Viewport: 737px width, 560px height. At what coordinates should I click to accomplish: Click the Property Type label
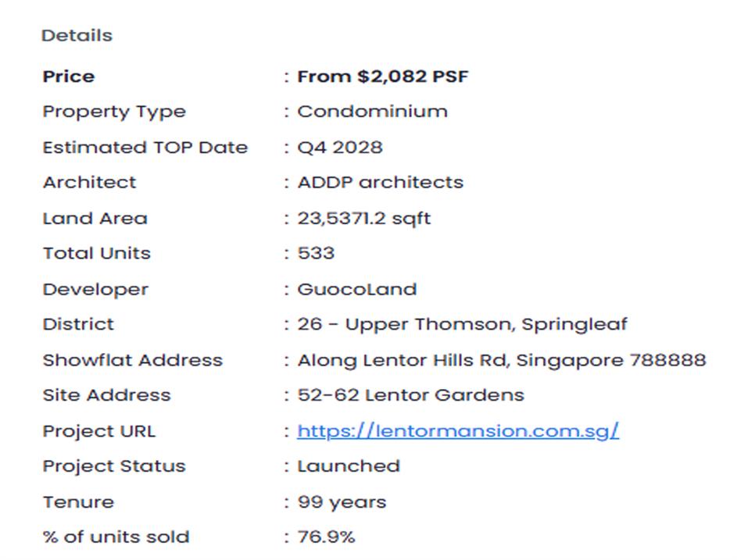pos(114,112)
